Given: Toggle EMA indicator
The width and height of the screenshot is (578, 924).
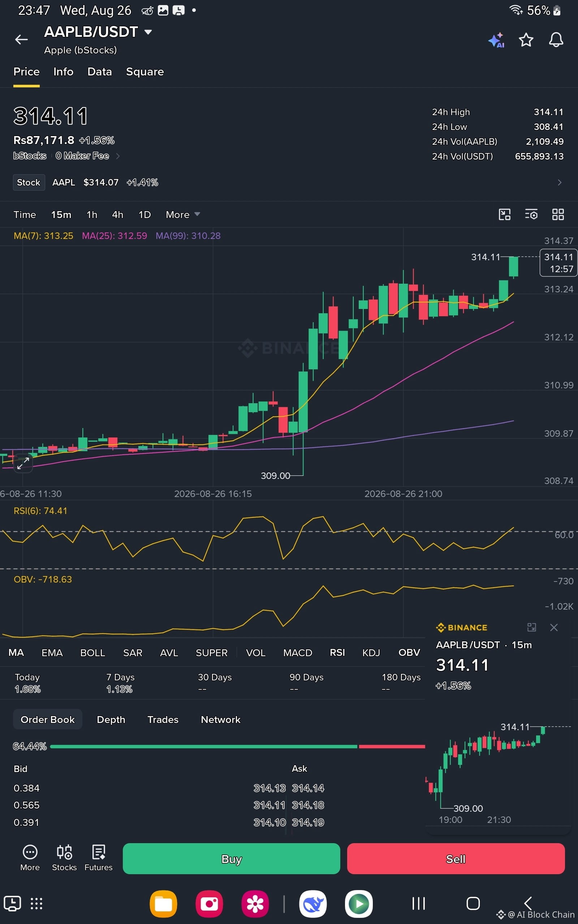Looking at the screenshot, I should click(x=52, y=653).
